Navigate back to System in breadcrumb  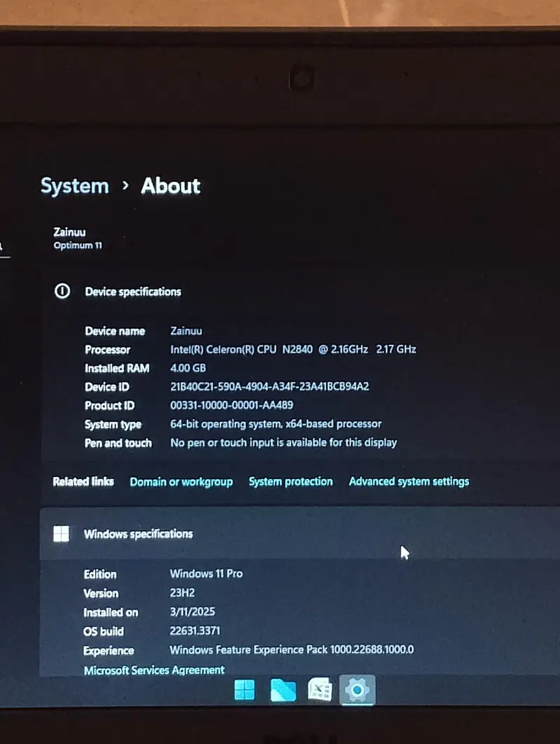coord(75,186)
